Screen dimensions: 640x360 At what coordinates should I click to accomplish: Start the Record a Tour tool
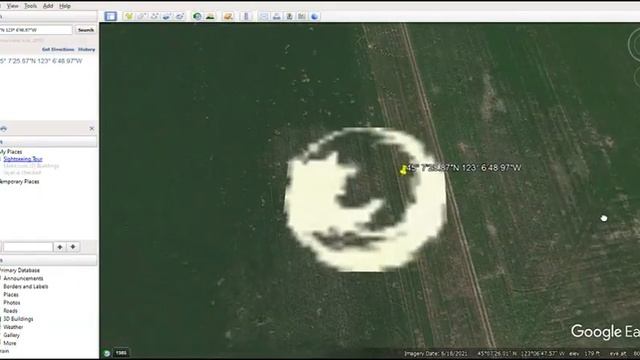pyautogui.click(x=180, y=16)
